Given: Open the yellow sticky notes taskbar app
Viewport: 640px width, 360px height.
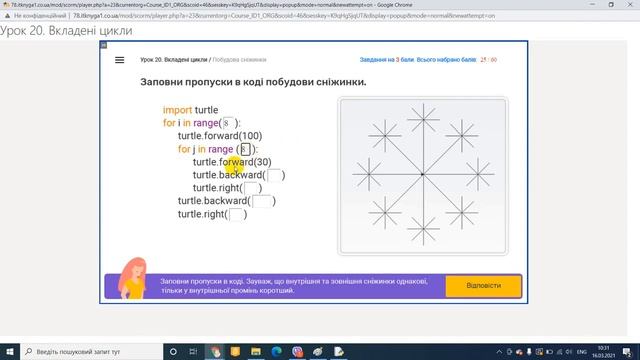Looking at the screenshot, I should click(235, 351).
